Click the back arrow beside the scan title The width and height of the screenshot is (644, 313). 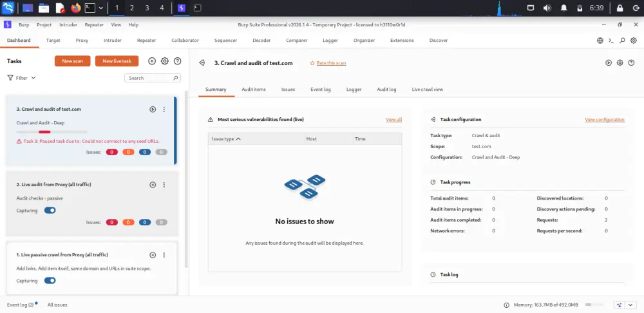point(202,63)
